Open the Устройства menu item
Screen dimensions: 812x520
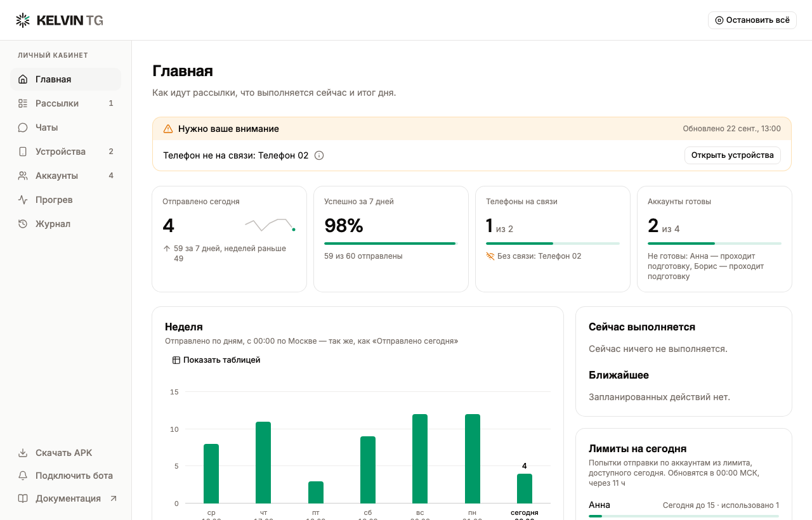(65, 152)
